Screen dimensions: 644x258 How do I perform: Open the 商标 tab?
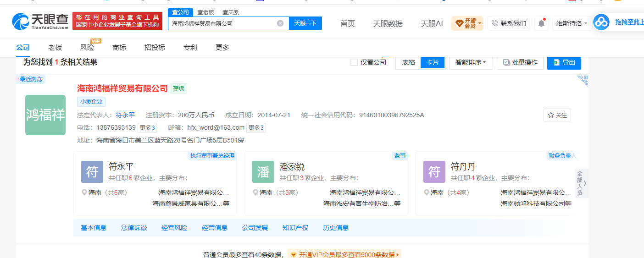pos(119,47)
